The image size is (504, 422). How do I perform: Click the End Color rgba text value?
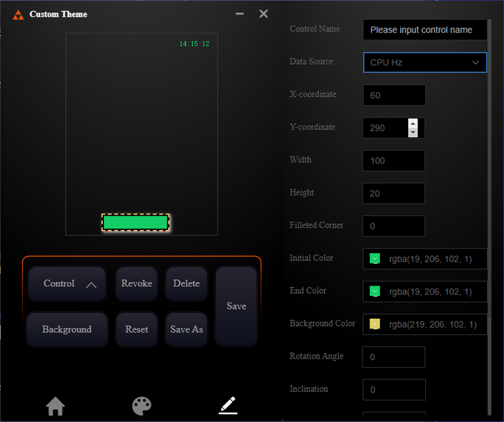coord(430,292)
